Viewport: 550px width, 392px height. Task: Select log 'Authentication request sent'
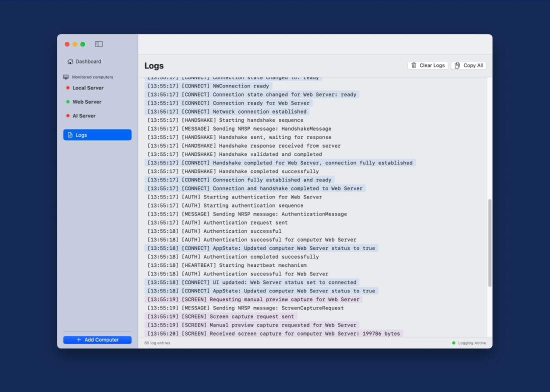point(217,222)
